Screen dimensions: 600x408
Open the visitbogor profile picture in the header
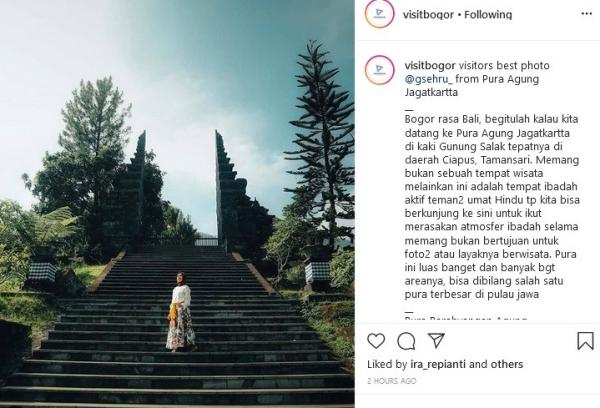coord(379,14)
